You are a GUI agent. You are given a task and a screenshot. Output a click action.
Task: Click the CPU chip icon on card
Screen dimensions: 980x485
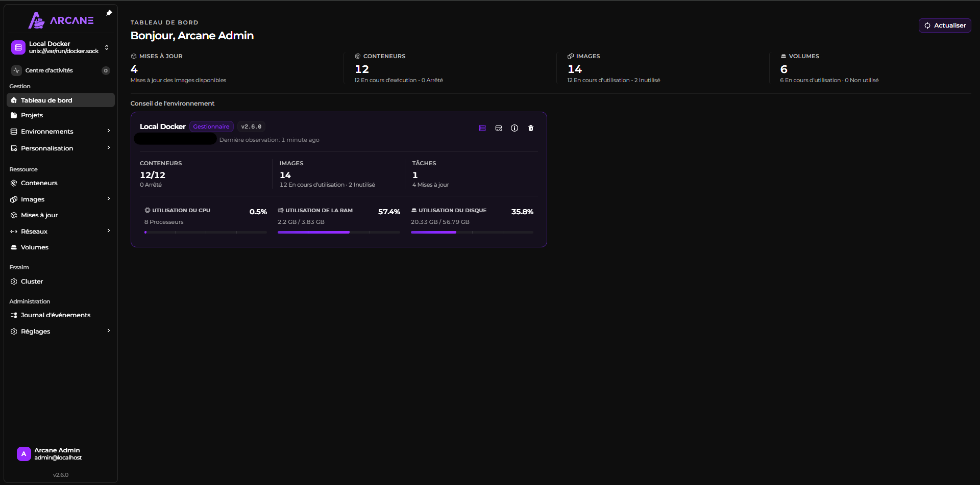148,210
